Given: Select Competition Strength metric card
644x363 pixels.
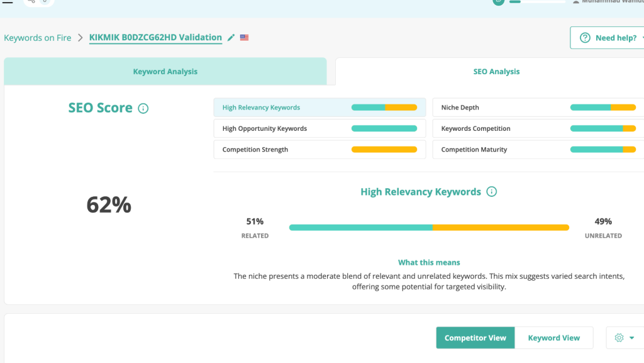Looking at the screenshot, I should (x=319, y=150).
